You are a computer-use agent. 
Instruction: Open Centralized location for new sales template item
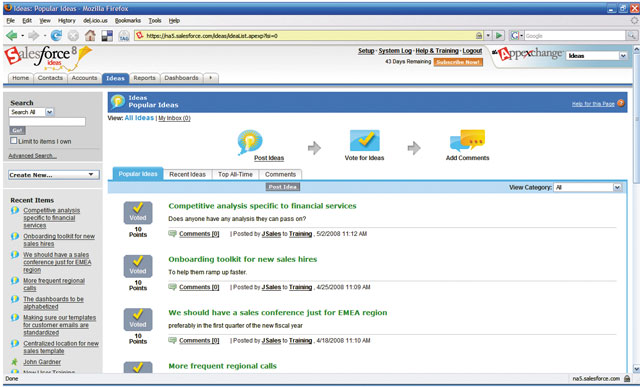[61, 347]
